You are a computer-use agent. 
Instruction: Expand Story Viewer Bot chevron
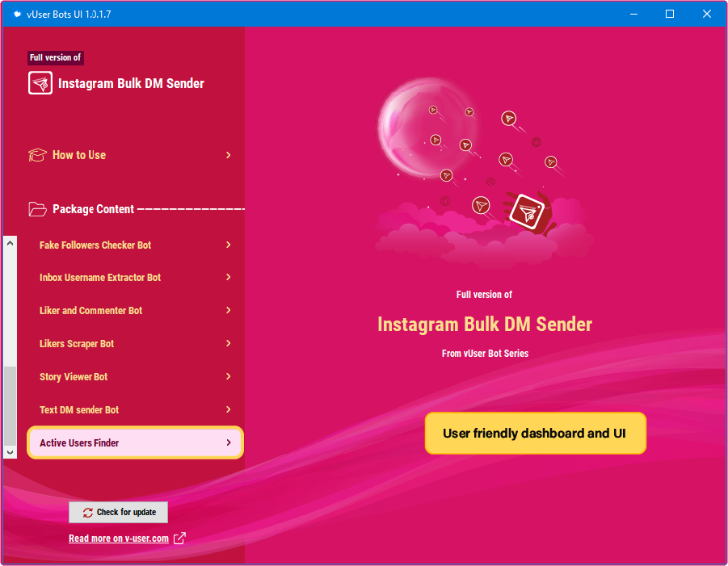click(x=229, y=376)
